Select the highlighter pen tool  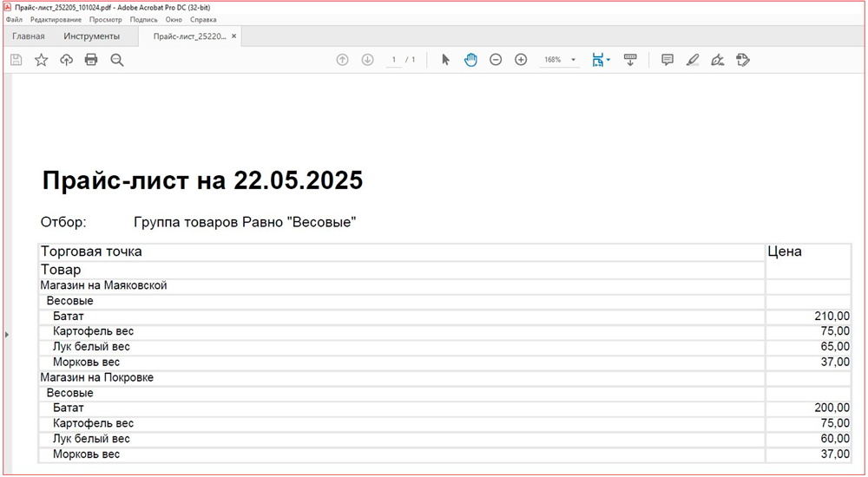pos(692,60)
